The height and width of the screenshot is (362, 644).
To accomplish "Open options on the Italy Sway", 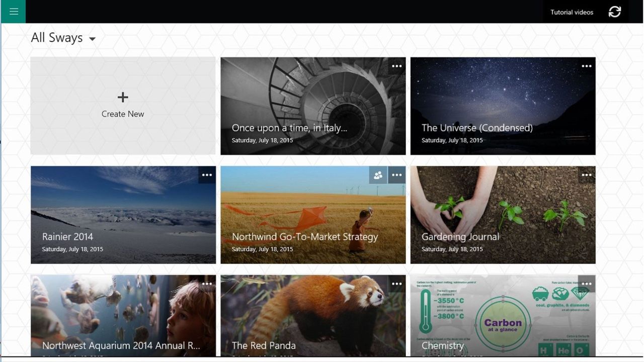I will (x=397, y=66).
